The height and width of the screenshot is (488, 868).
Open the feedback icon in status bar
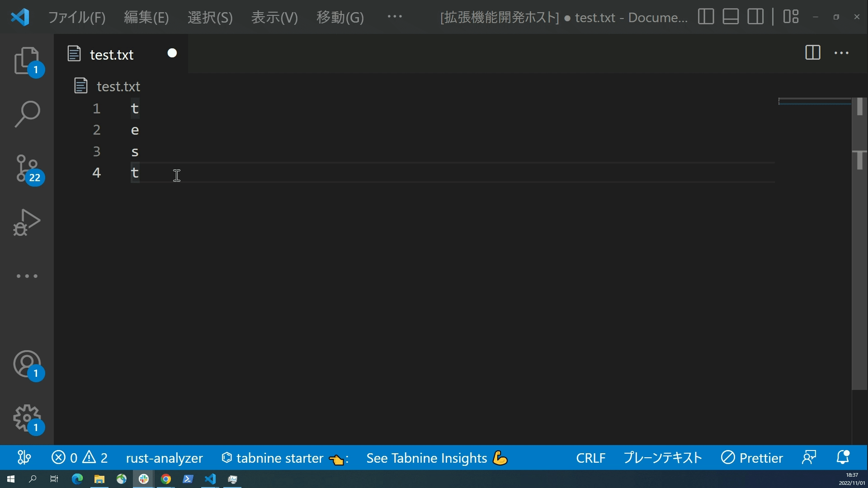809,458
